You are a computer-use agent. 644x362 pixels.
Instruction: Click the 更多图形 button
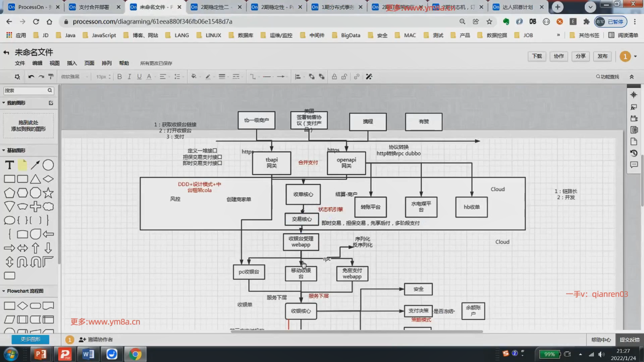tap(30, 339)
